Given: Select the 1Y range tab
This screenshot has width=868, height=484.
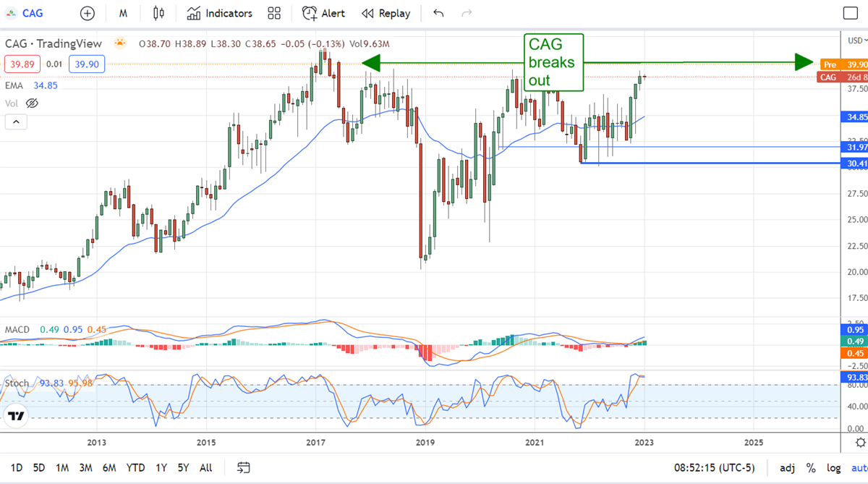Looking at the screenshot, I should [x=161, y=468].
